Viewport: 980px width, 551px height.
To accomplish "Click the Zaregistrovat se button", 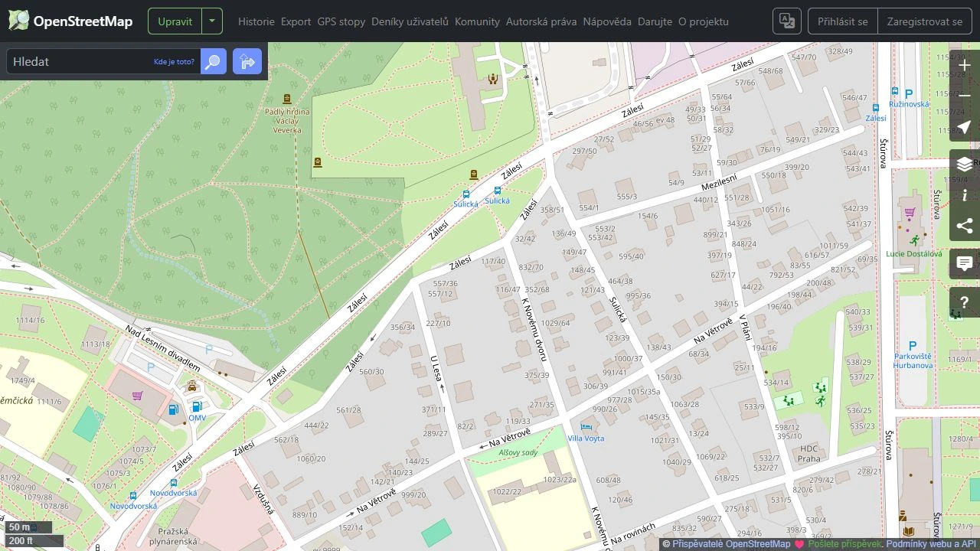I will [925, 21].
